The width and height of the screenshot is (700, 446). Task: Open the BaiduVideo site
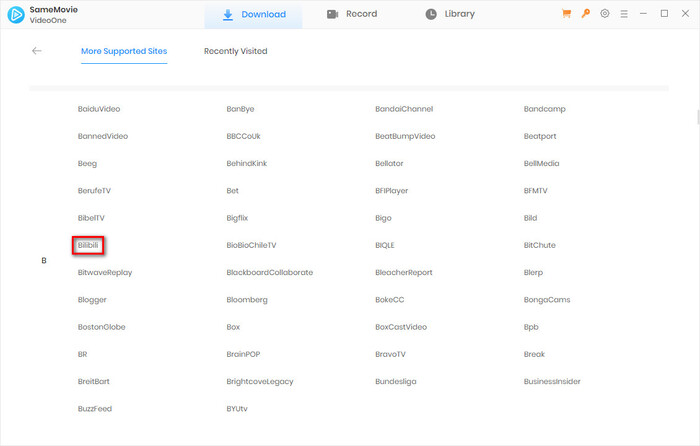pos(99,109)
